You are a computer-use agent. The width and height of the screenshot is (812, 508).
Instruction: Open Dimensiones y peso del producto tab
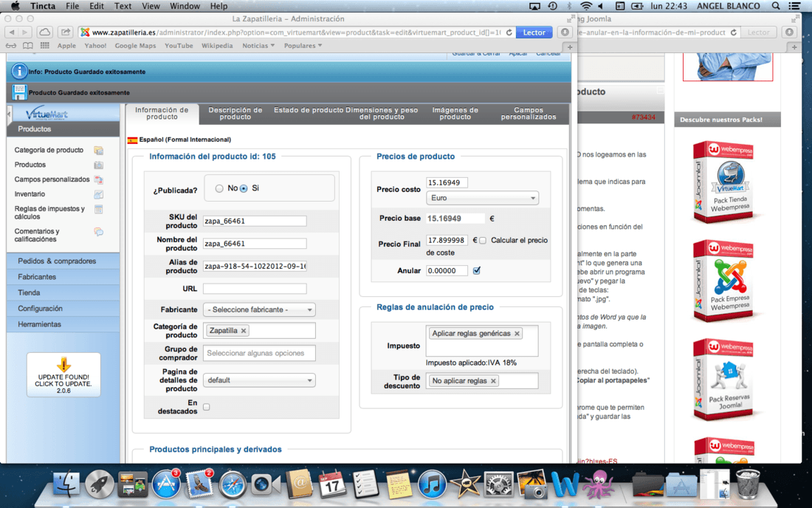382,114
